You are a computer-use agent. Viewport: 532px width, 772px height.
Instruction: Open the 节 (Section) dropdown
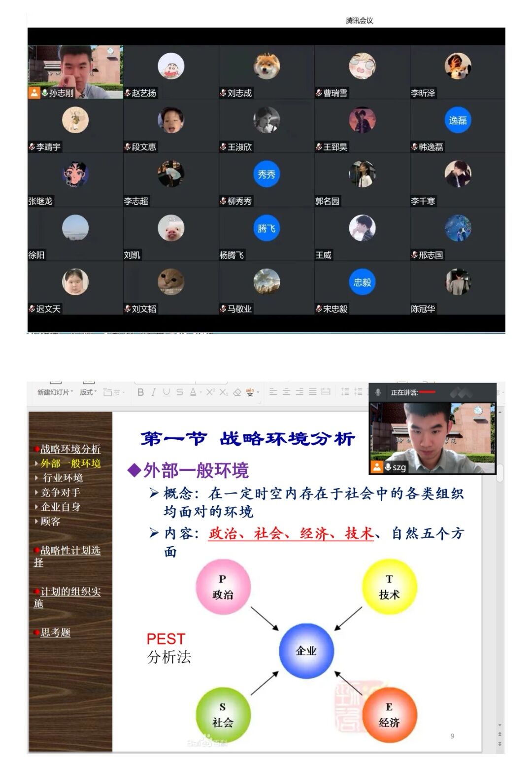(114, 392)
